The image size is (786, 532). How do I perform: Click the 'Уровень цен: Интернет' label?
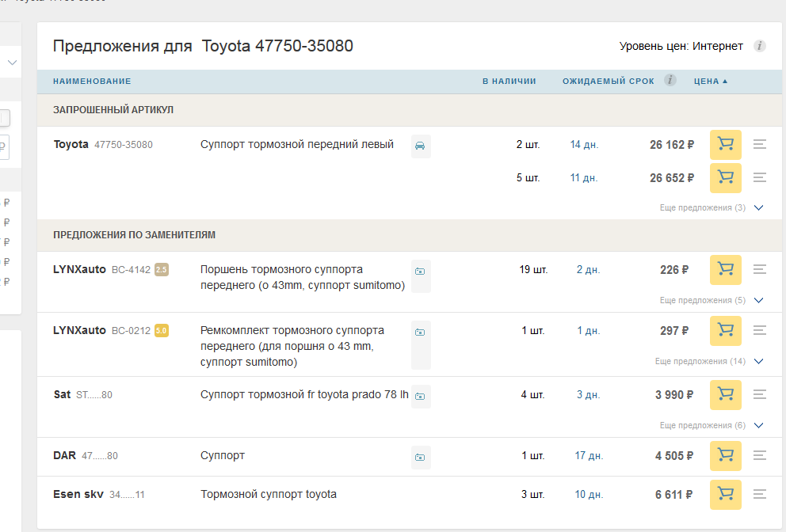click(x=681, y=46)
